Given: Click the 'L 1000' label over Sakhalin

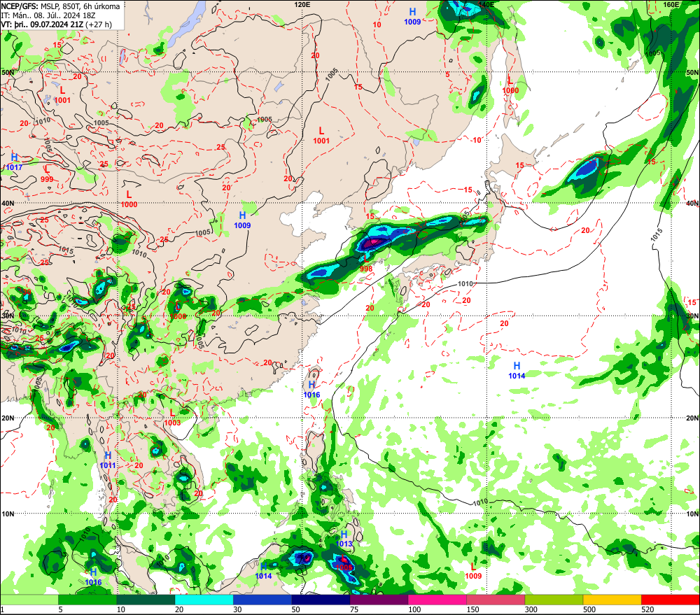Looking at the screenshot, I should 510,85.
